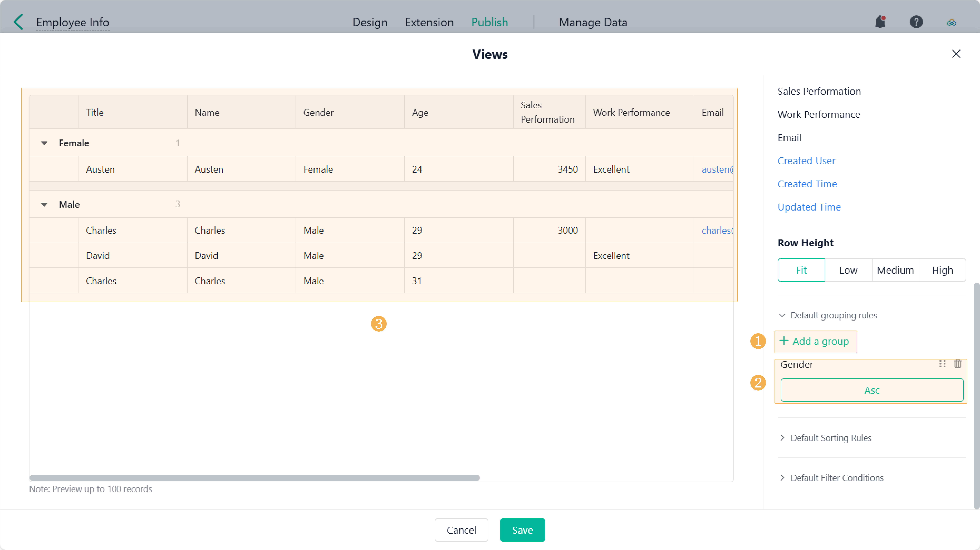This screenshot has height=550, width=980.
Task: Delete the Gender group with trash icon
Action: [958, 364]
